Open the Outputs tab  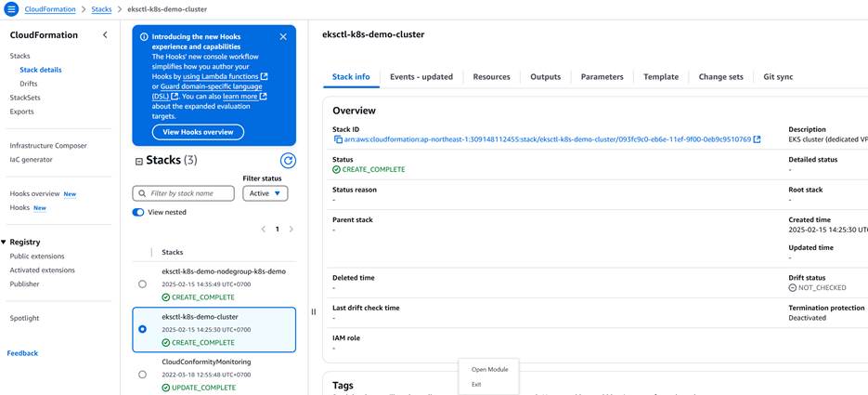tap(545, 77)
